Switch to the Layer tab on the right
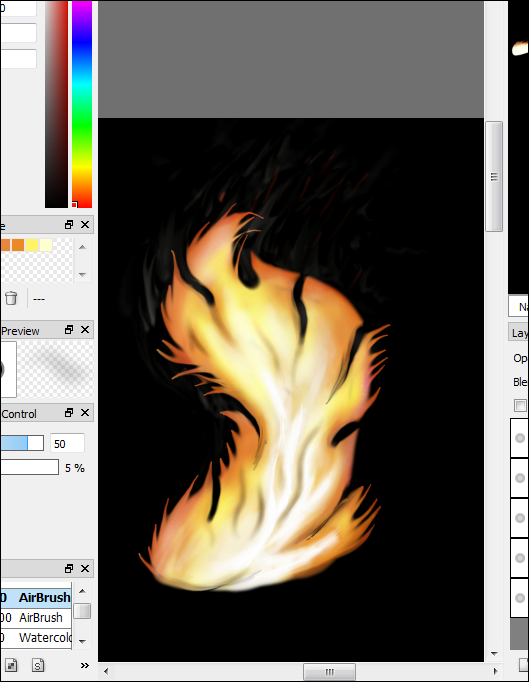Image resolution: width=529 pixels, height=682 pixels. (x=519, y=333)
